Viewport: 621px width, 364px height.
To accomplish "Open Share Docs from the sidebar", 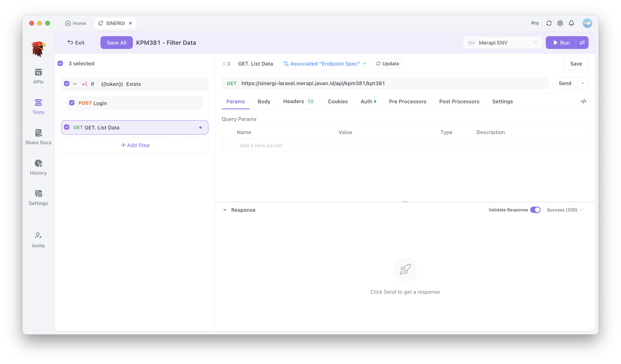I will pos(38,137).
